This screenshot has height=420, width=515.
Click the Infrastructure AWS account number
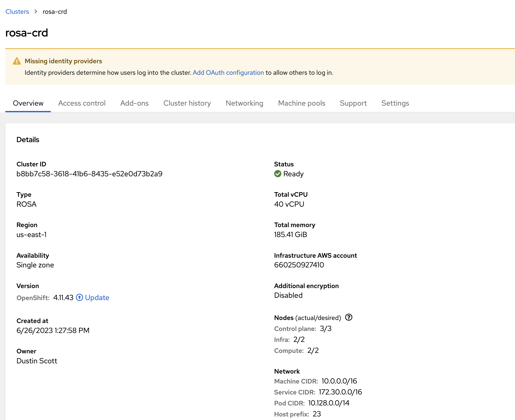299,265
